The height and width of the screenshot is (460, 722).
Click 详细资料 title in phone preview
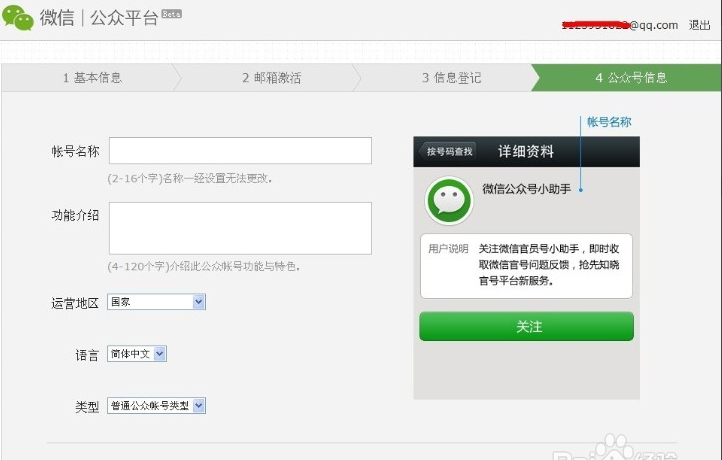[x=526, y=151]
